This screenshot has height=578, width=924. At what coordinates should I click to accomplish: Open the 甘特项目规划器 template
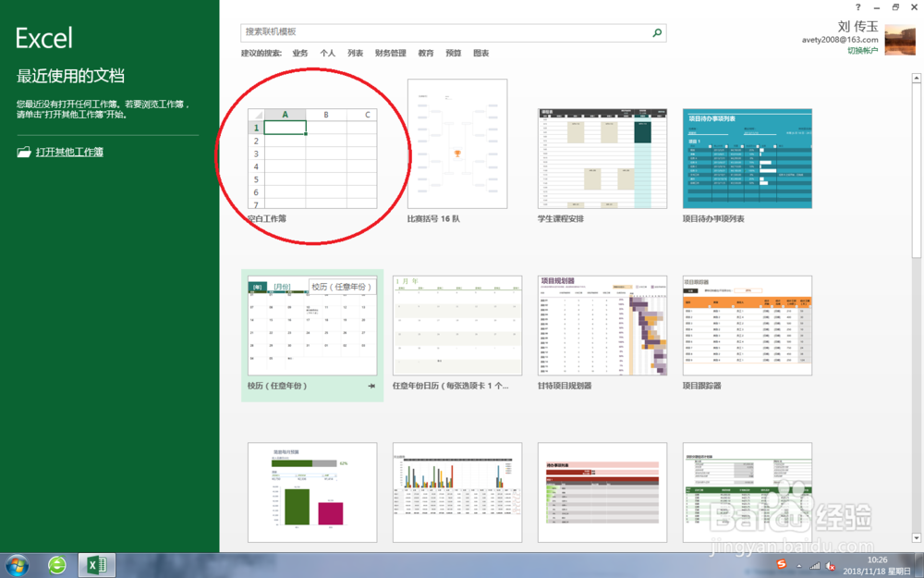tap(602, 326)
